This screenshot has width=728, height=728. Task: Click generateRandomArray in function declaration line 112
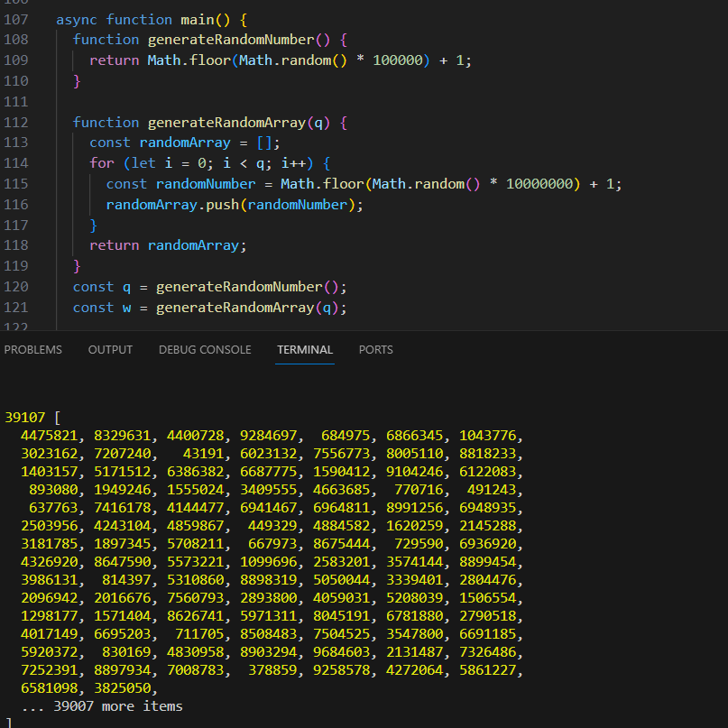coord(226,123)
